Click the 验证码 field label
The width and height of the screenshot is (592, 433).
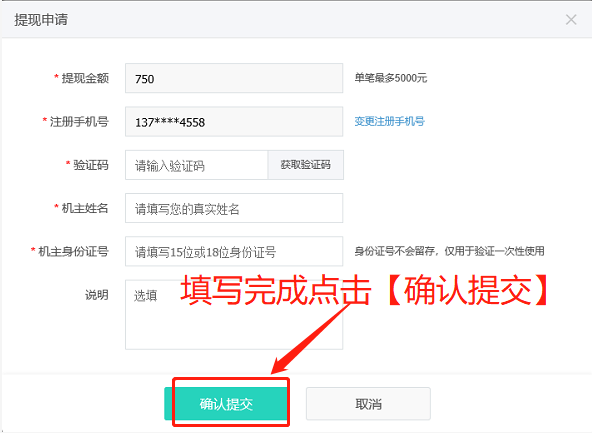coord(91,165)
